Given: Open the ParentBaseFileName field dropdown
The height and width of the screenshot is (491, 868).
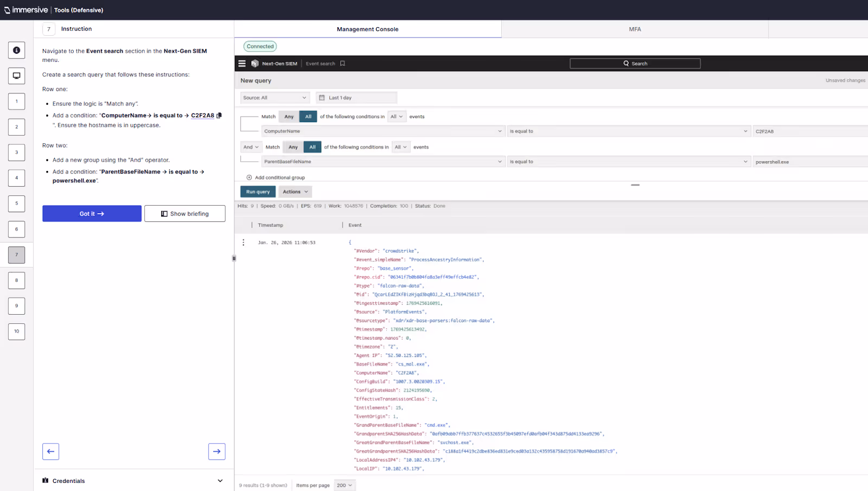Looking at the screenshot, I should pos(384,162).
